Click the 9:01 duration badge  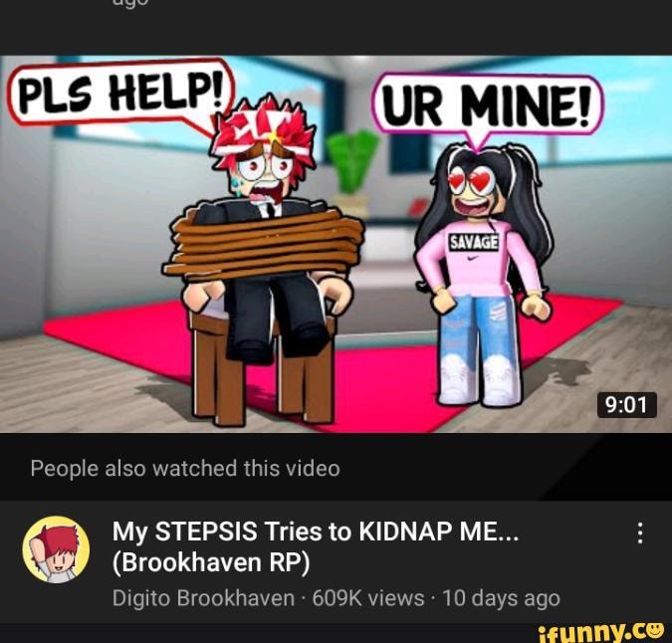pyautogui.click(x=627, y=404)
